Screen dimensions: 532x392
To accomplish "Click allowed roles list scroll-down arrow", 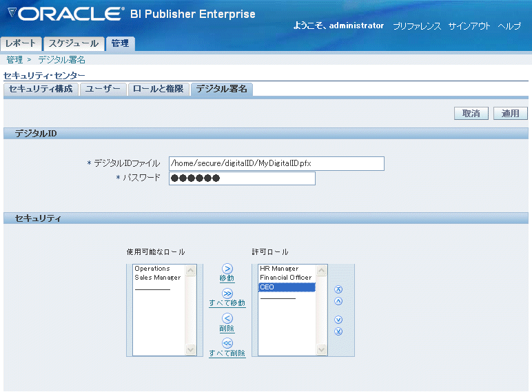I will pyautogui.click(x=321, y=349).
